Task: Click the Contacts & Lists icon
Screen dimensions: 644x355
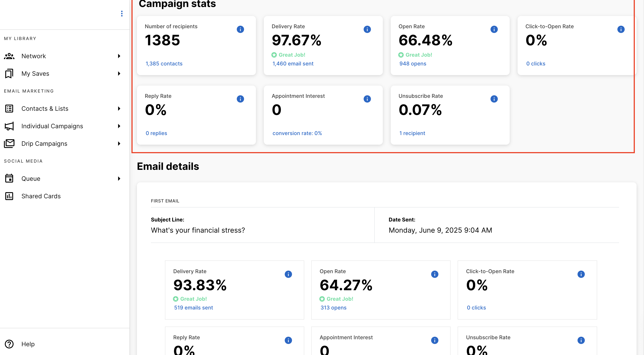Action: pos(9,109)
